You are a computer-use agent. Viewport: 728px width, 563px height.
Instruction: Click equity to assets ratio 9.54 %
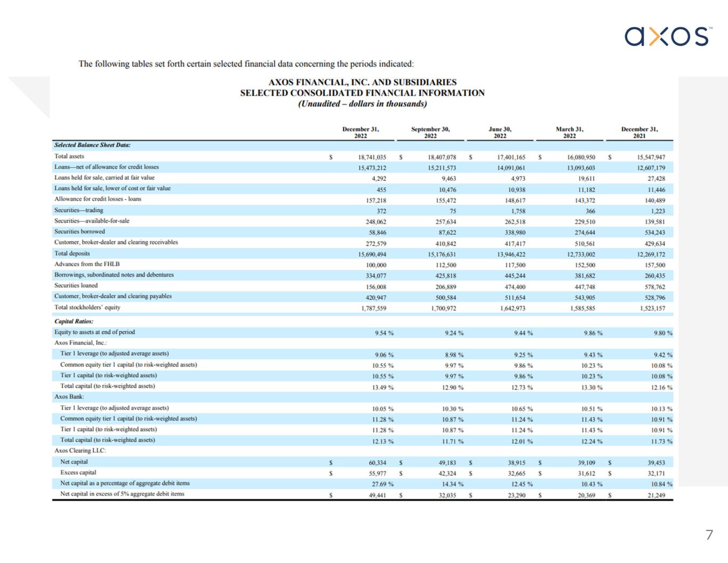(384, 333)
